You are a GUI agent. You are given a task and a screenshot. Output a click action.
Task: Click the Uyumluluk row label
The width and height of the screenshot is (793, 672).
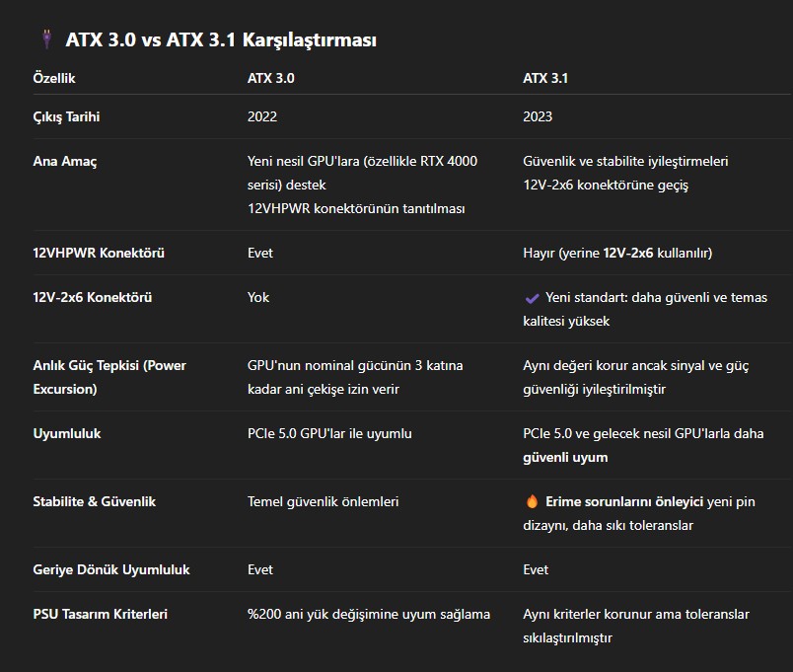tap(67, 433)
